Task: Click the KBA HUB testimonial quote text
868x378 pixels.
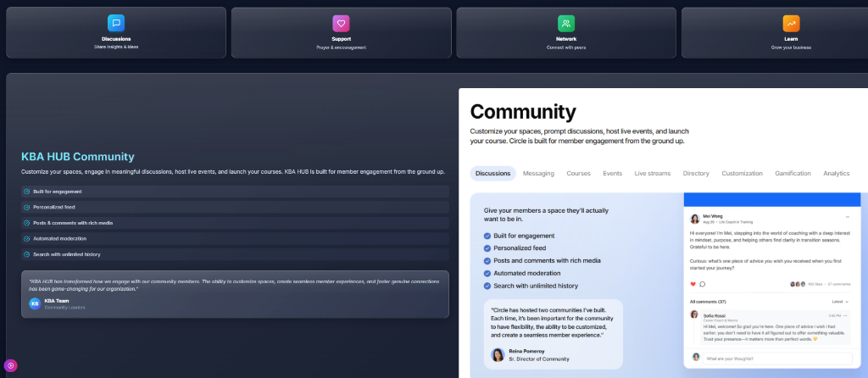Action: [234, 285]
